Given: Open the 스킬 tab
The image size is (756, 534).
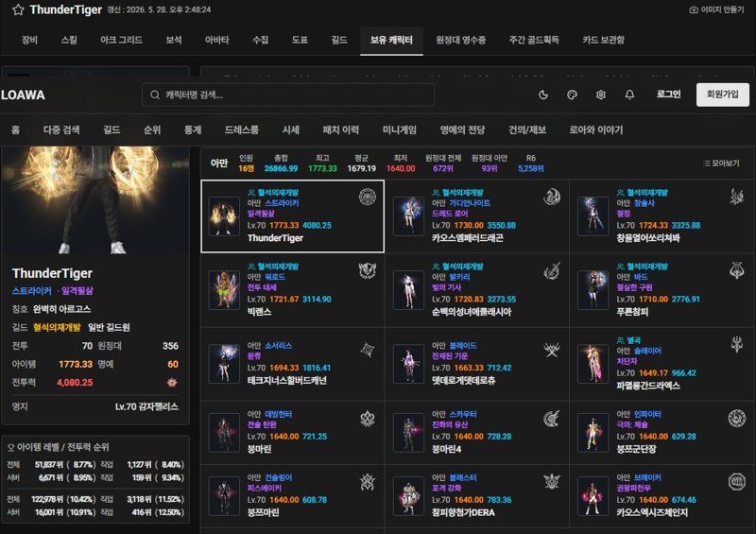Looking at the screenshot, I should coord(69,40).
